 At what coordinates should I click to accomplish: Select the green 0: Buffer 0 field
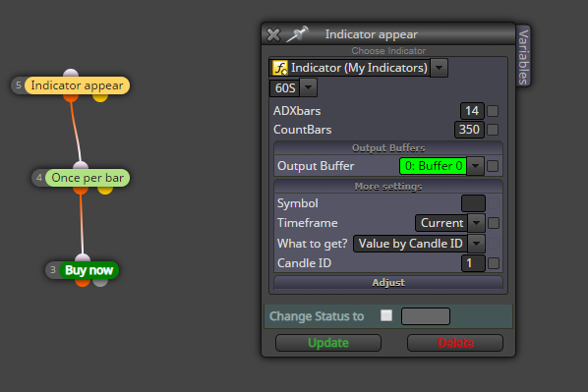[433, 166]
